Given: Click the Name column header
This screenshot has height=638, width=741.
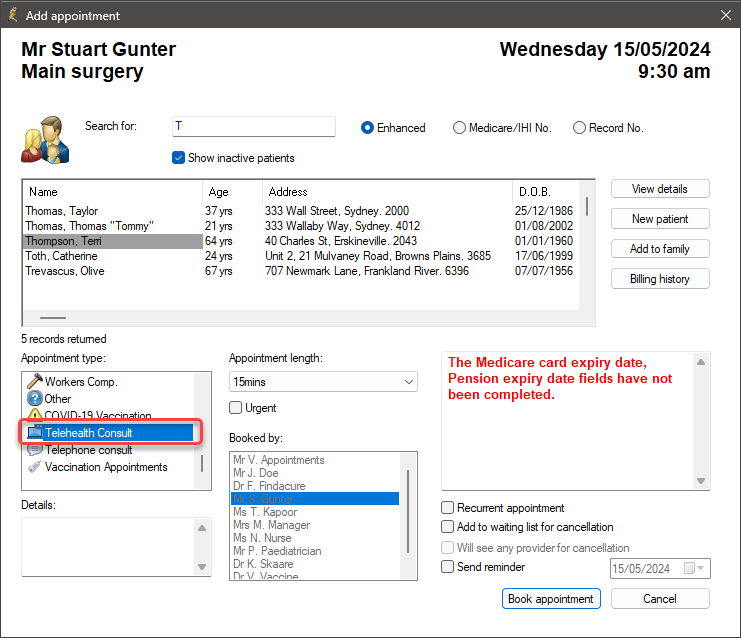Looking at the screenshot, I should coord(113,192).
